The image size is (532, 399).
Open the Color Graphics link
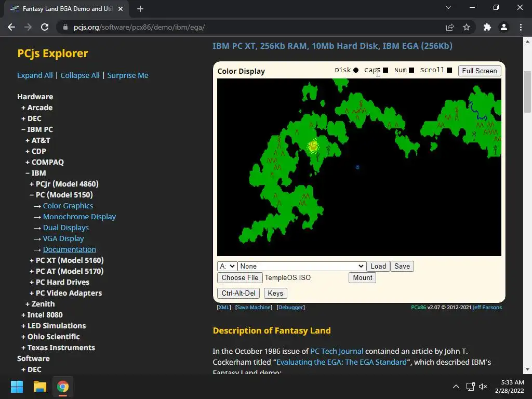click(68, 206)
